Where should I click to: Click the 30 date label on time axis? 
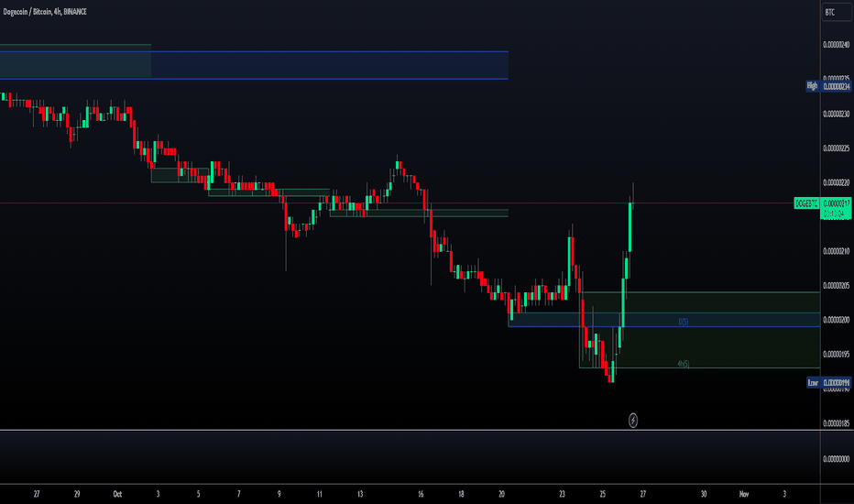point(703,494)
